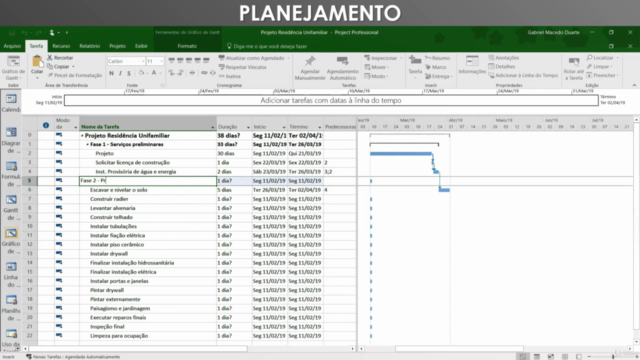
Task: Click the timeline bar placeholder
Action: pyautogui.click(x=331, y=100)
